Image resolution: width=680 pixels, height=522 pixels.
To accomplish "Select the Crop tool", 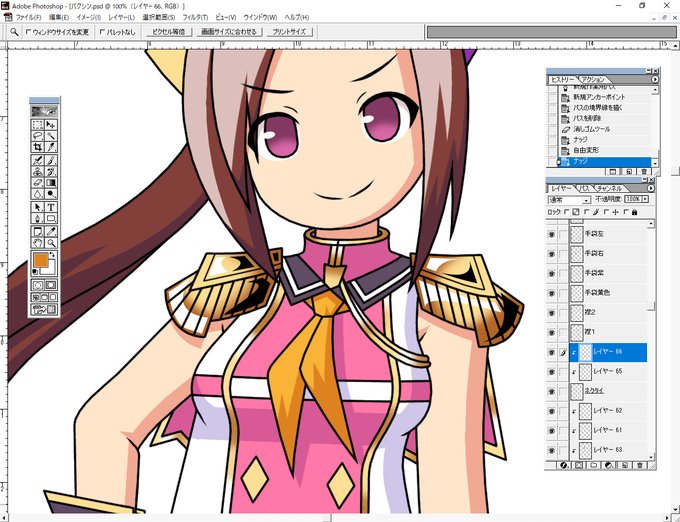I will coord(38,147).
